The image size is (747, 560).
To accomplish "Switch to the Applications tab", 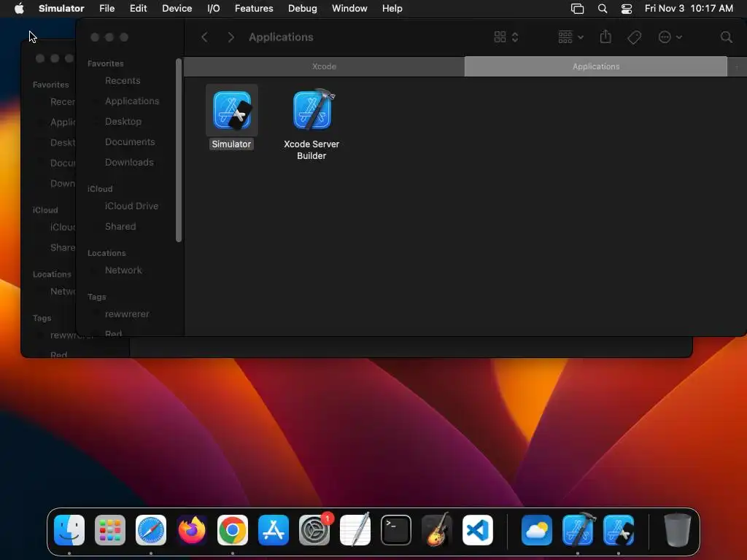I will pyautogui.click(x=596, y=66).
